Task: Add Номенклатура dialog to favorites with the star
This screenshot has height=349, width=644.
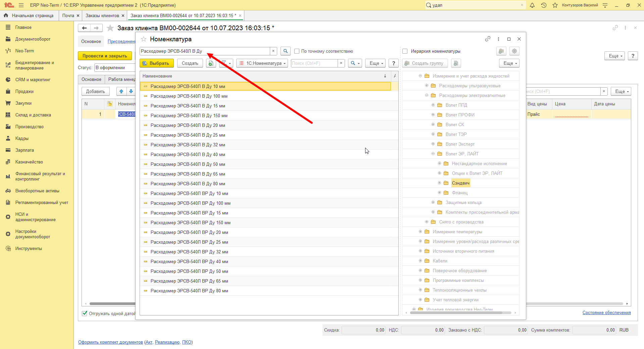Action: coord(144,39)
